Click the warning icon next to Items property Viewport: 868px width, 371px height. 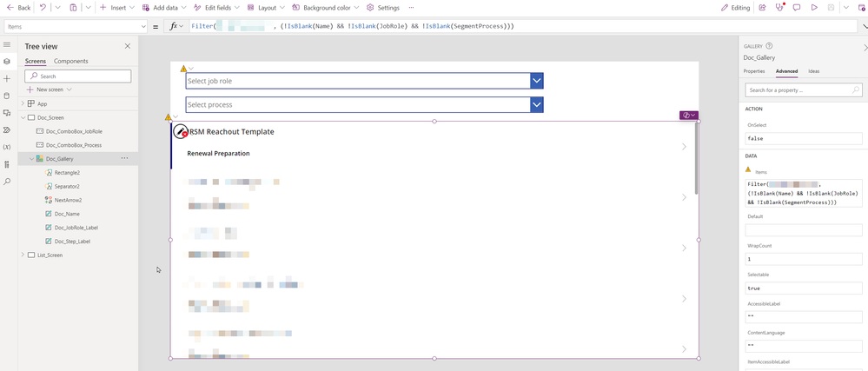click(748, 169)
